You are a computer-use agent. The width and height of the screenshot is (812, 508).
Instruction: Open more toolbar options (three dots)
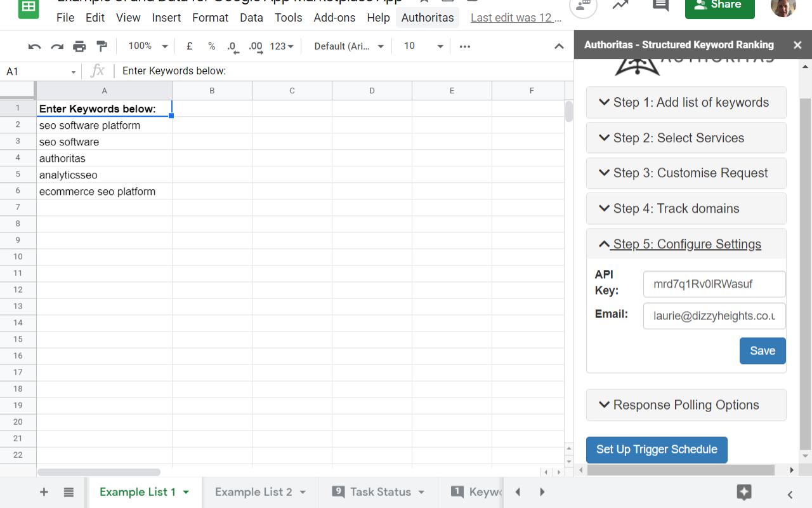tap(465, 46)
